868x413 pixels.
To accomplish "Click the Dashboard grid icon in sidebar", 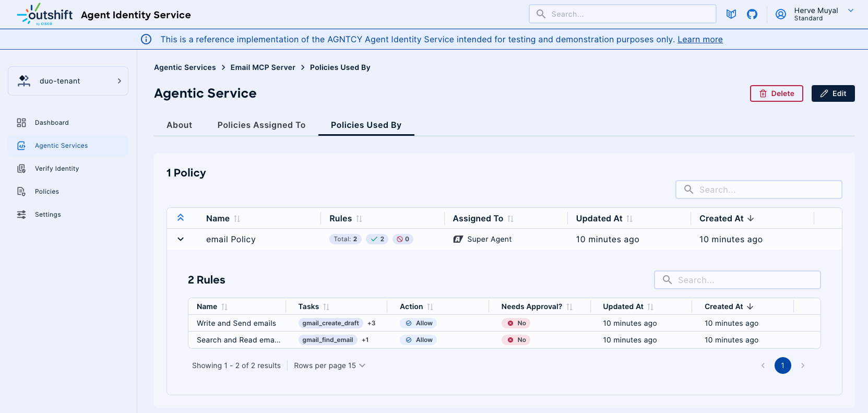I will pos(21,123).
